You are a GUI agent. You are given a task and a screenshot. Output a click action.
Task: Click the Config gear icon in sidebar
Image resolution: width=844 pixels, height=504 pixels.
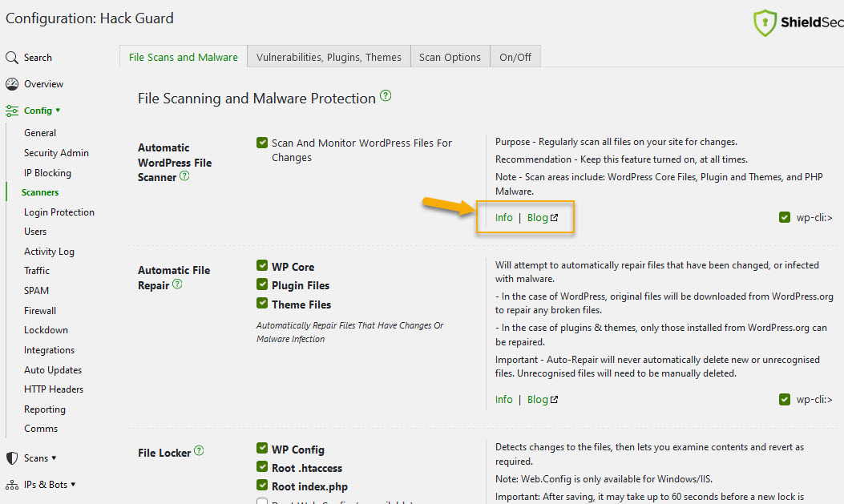coord(14,110)
